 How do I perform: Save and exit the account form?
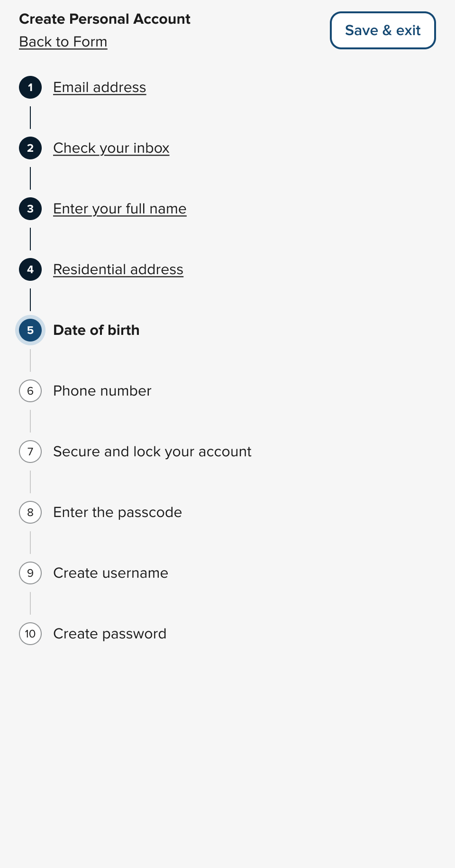pos(383,30)
